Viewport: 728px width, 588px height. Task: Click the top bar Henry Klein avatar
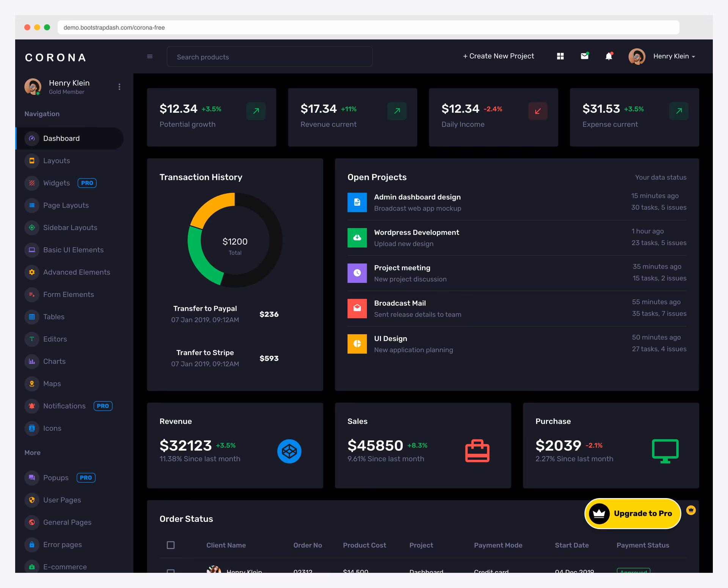tap(637, 57)
